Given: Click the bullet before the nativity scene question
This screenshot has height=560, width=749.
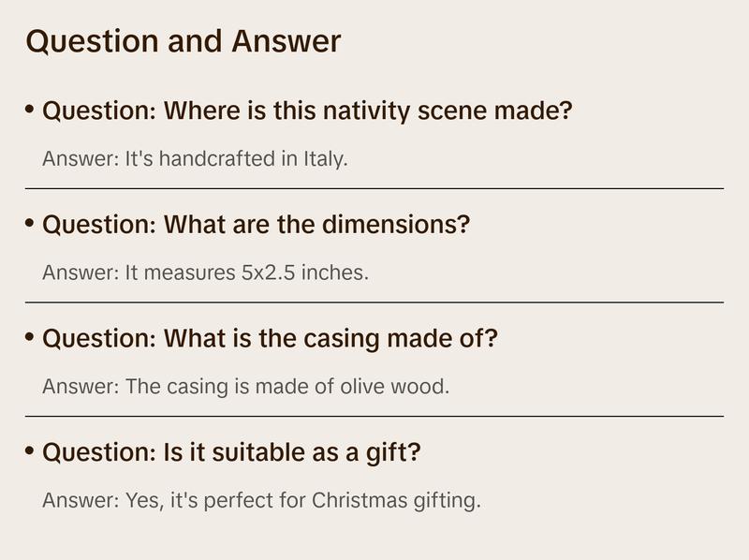Looking at the screenshot, I should [31, 111].
